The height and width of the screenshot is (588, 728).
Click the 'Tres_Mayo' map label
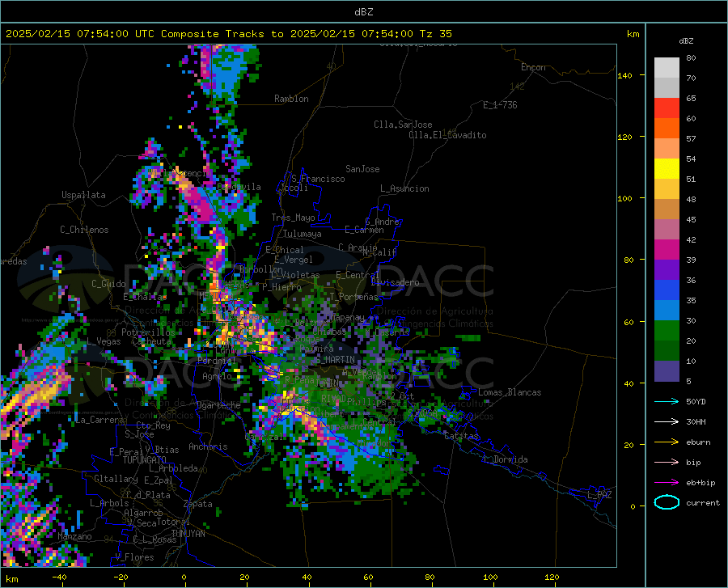coord(293,218)
